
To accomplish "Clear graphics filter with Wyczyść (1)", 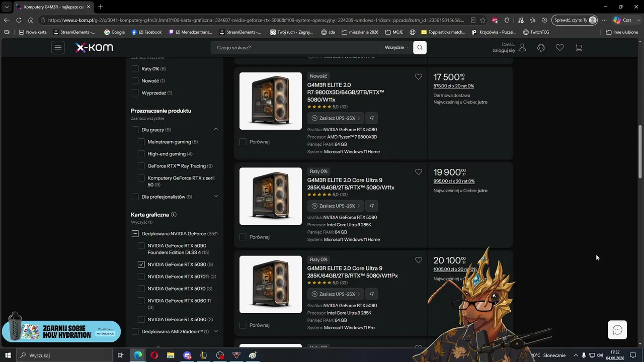I will point(142,222).
